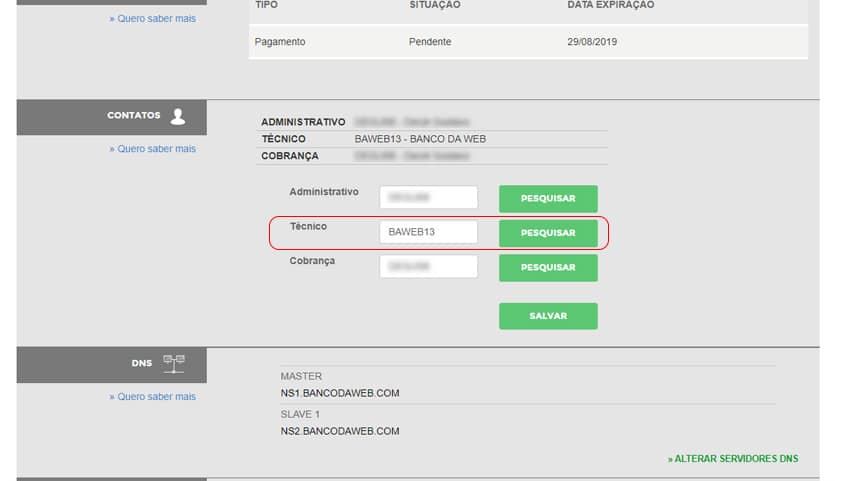
Task: Click the 'Data Expiração' column header
Action: pos(610,5)
